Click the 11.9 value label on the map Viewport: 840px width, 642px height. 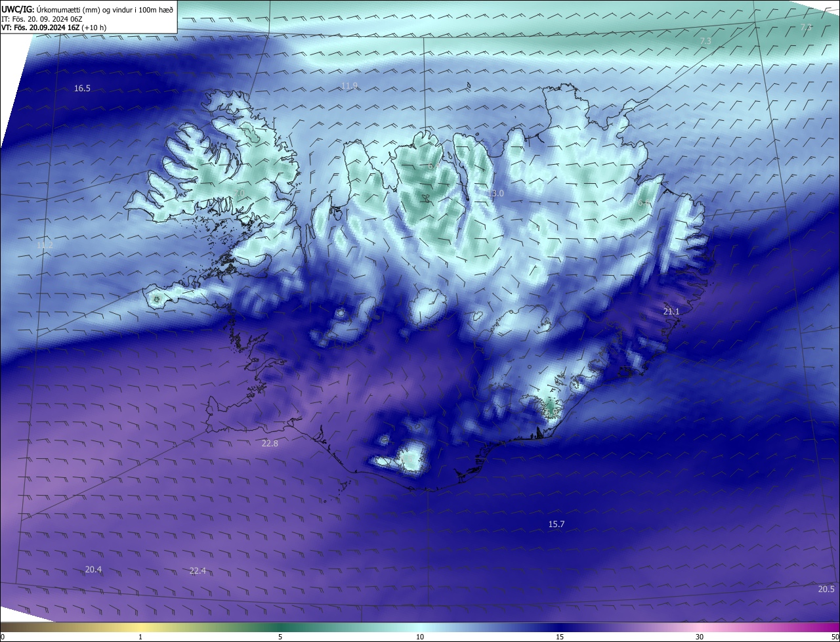click(x=349, y=86)
